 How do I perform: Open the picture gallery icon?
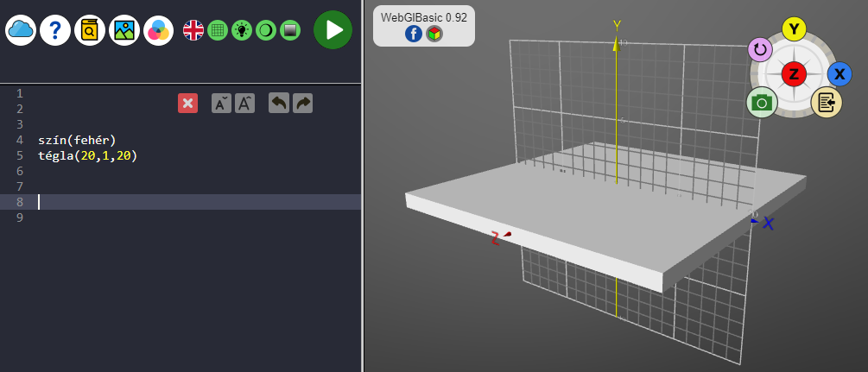pos(124,30)
